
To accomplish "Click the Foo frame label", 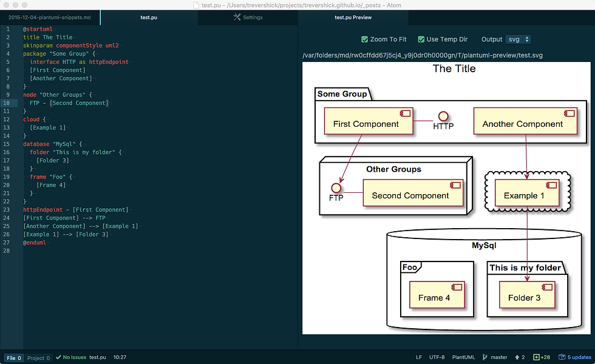I will click(x=410, y=268).
